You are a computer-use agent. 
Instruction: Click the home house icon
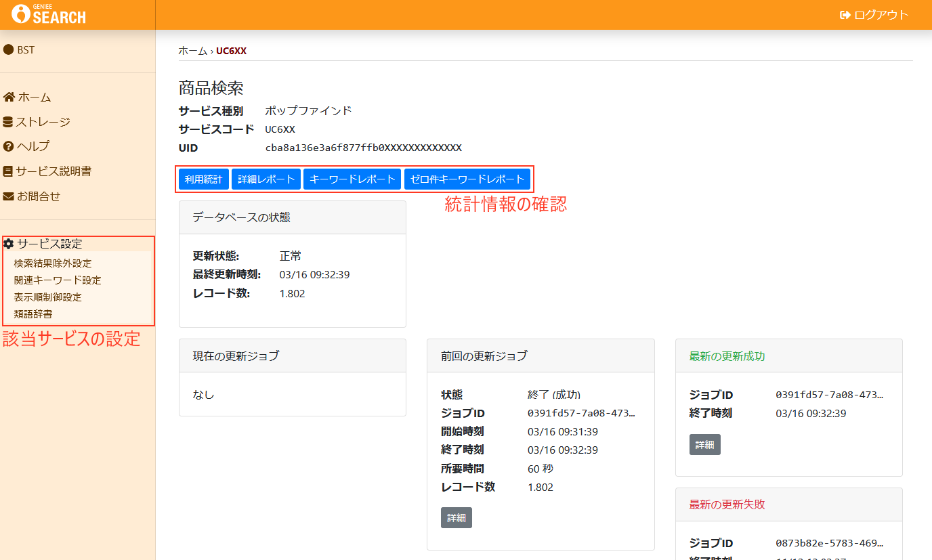(x=9, y=97)
